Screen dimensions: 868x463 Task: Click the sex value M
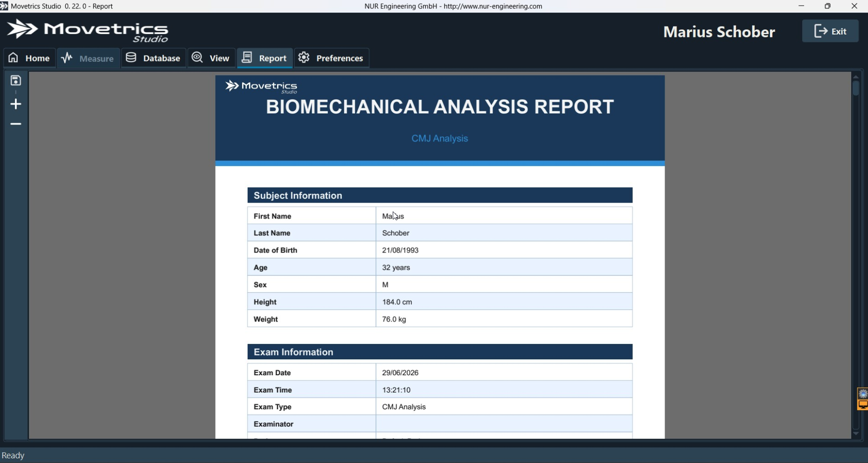click(385, 285)
